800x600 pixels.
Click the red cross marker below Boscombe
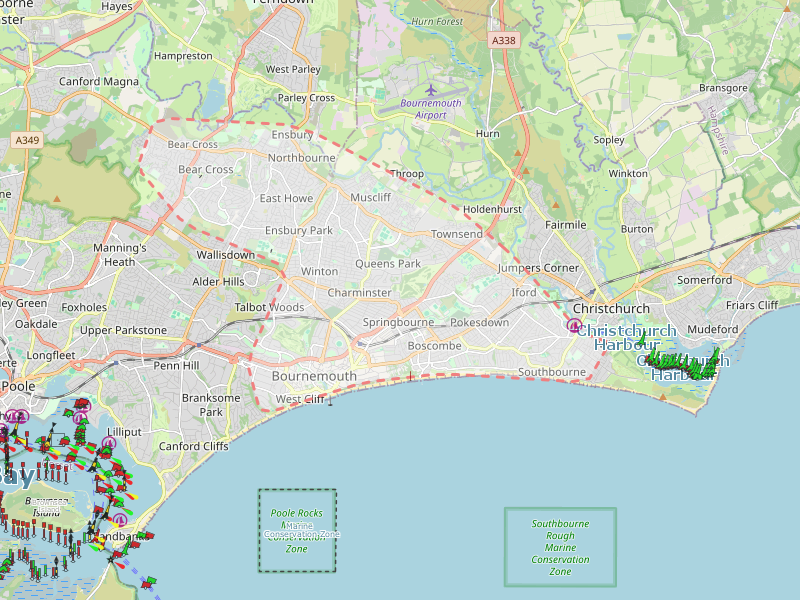click(x=410, y=377)
